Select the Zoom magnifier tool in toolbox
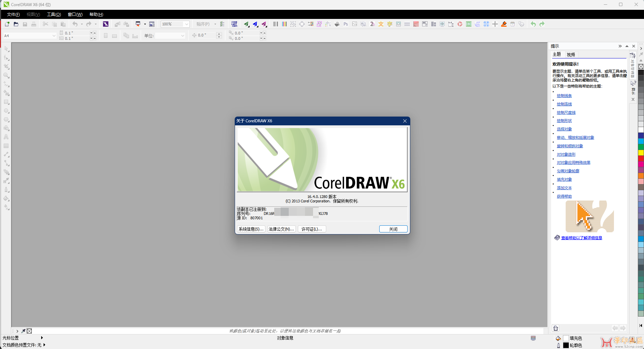 coord(6,76)
